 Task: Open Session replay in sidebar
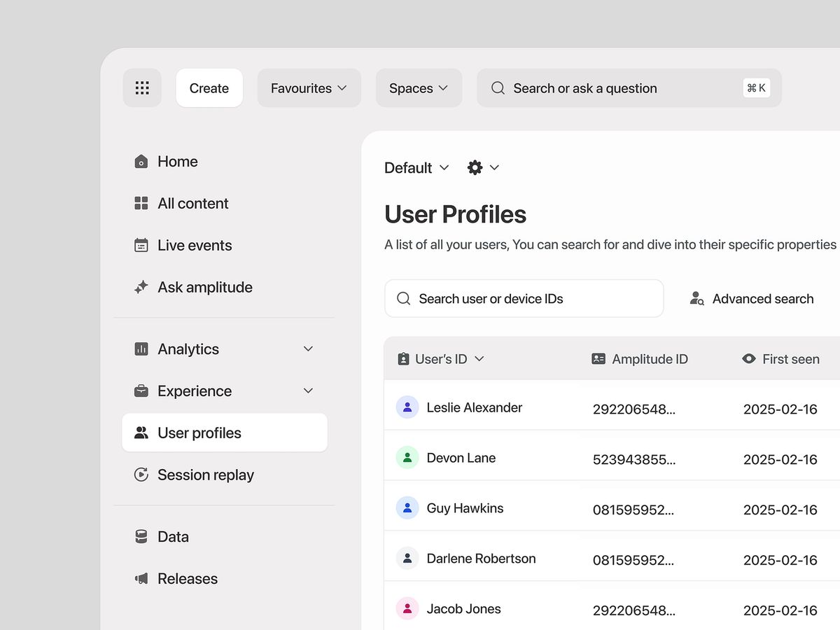[x=205, y=475]
